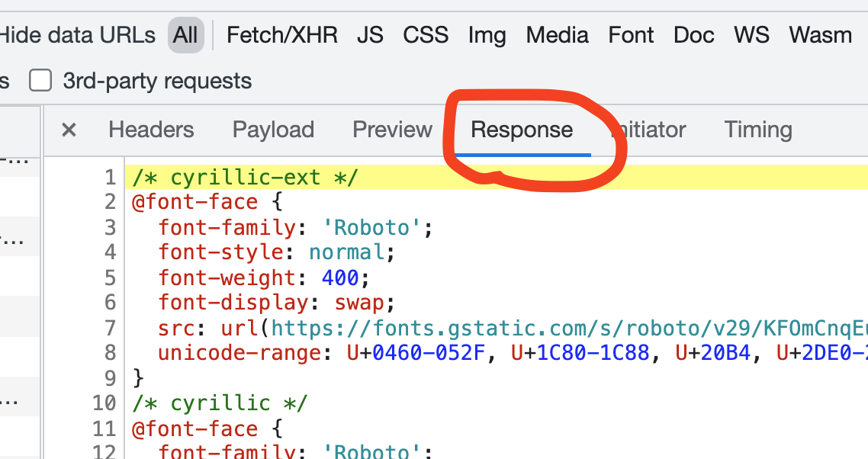Screen dimensions: 868x459
Task: Open the Payload tab
Action: (274, 130)
